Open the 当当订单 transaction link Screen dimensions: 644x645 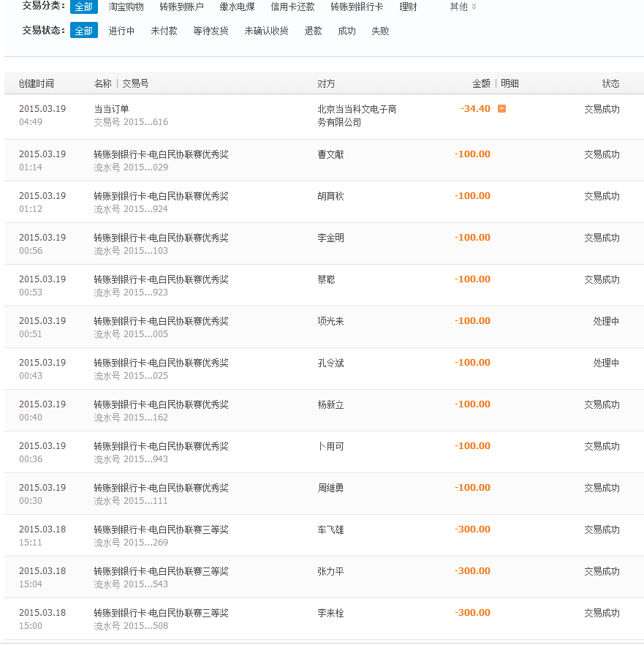point(111,109)
